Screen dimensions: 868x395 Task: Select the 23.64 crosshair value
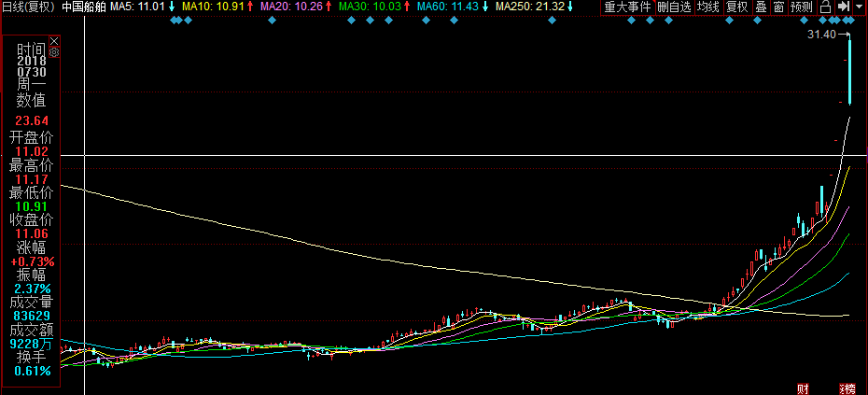tap(32, 121)
